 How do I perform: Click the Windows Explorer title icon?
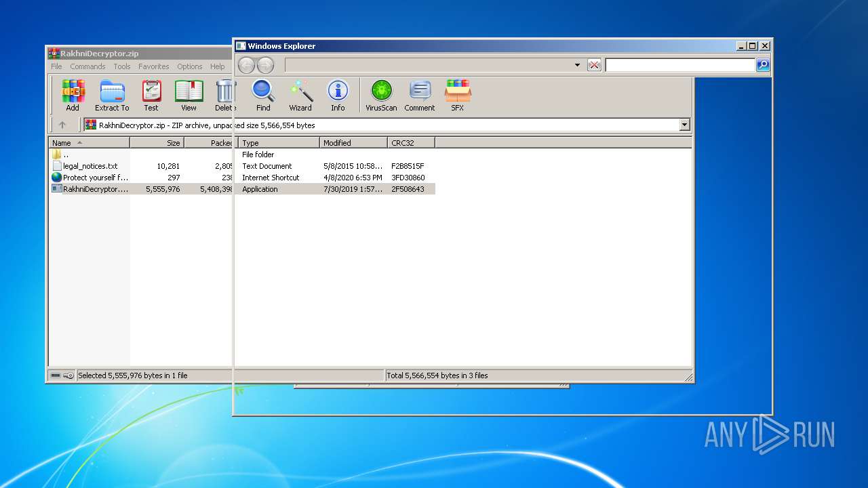coord(241,46)
